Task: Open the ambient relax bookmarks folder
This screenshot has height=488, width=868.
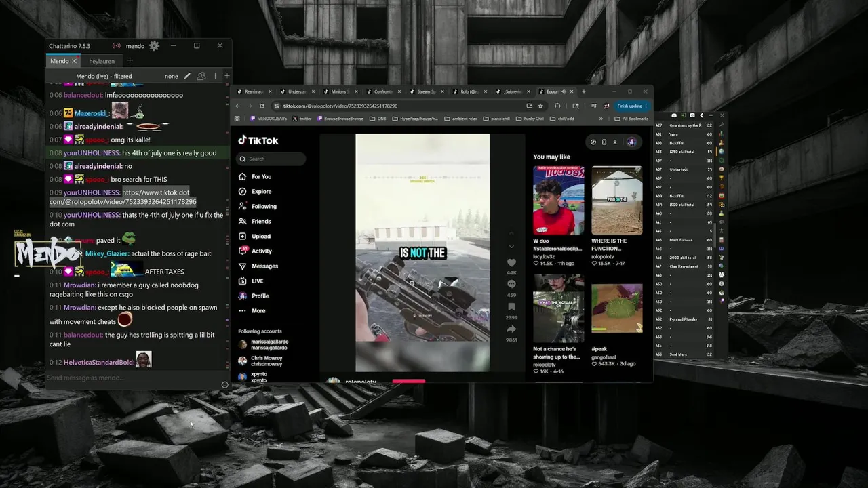Action: click(x=461, y=119)
